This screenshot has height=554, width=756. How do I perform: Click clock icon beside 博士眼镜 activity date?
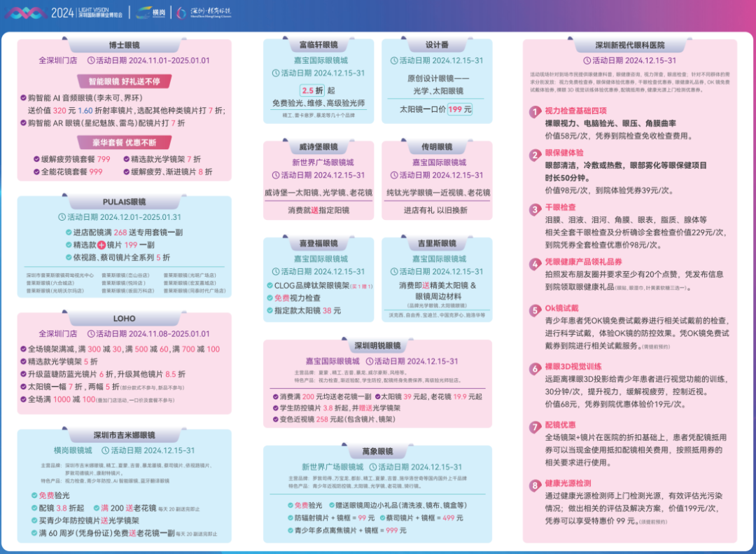click(90, 61)
